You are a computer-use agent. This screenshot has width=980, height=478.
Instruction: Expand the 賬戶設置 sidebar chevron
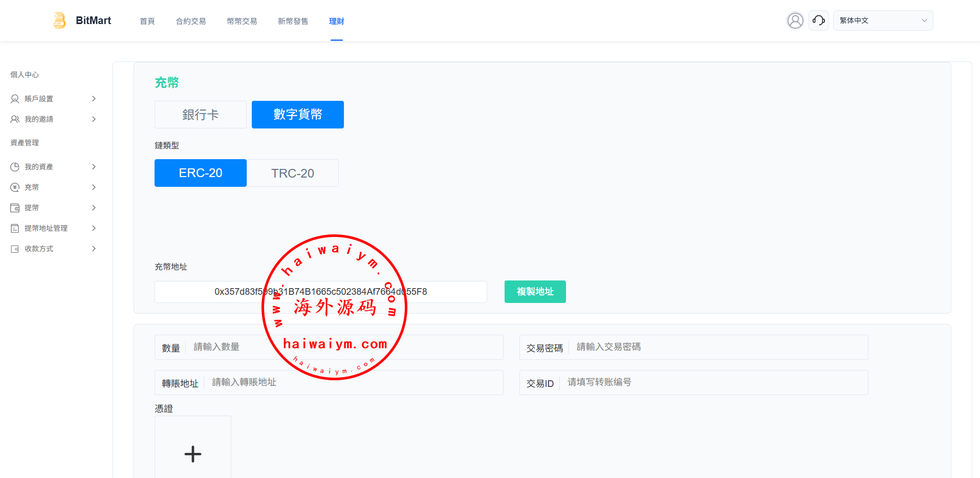pyautogui.click(x=94, y=99)
